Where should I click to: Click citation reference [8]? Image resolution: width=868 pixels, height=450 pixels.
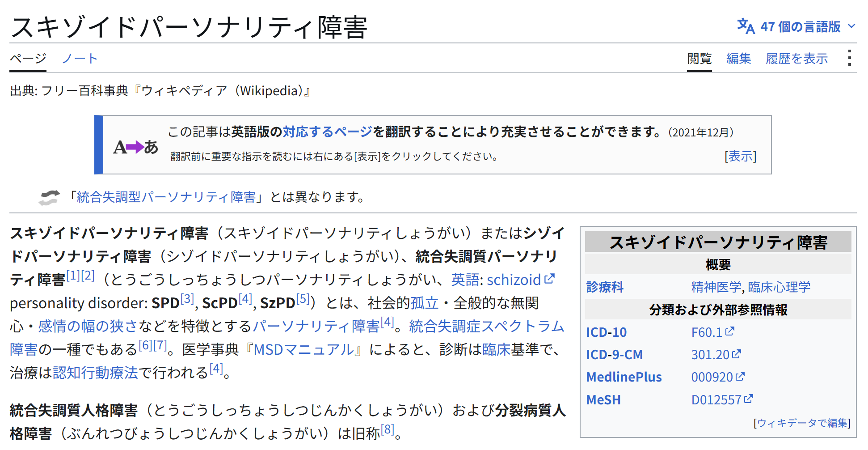[388, 430]
